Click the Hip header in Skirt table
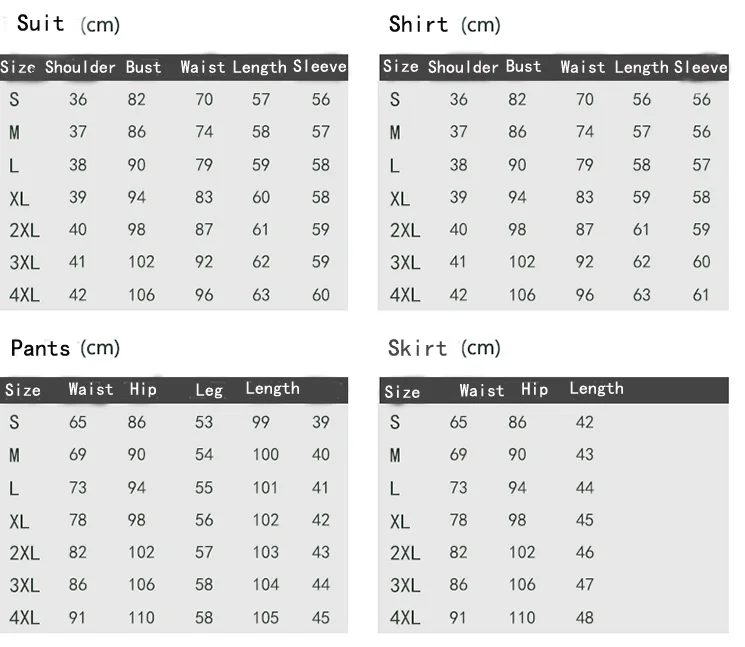This screenshot has width=745, height=647. click(535, 390)
